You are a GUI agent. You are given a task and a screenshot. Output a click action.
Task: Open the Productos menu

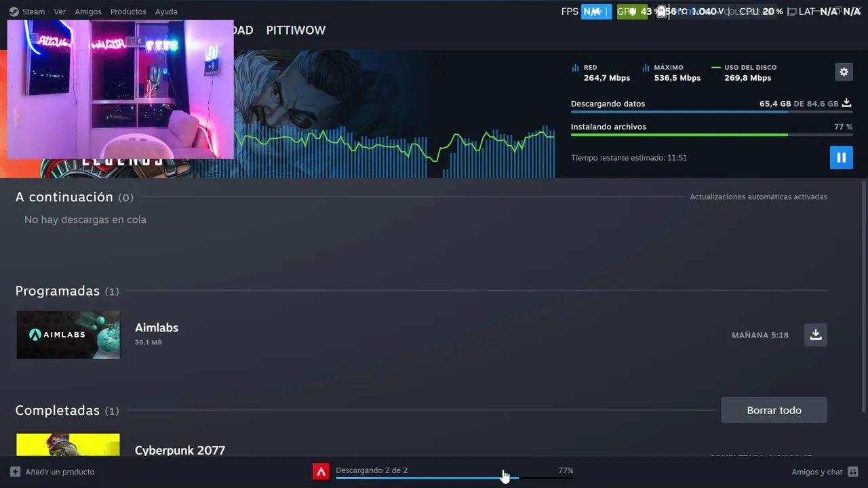[x=128, y=12]
